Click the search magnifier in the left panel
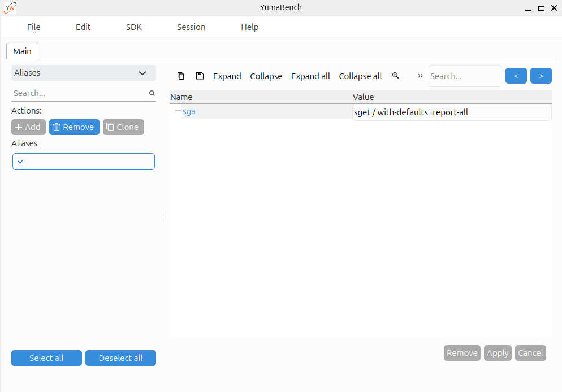Viewport: 562px width, 392px height. click(152, 93)
